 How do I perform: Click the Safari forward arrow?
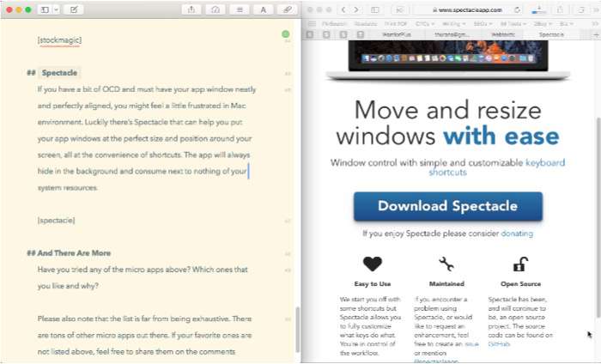356,9
